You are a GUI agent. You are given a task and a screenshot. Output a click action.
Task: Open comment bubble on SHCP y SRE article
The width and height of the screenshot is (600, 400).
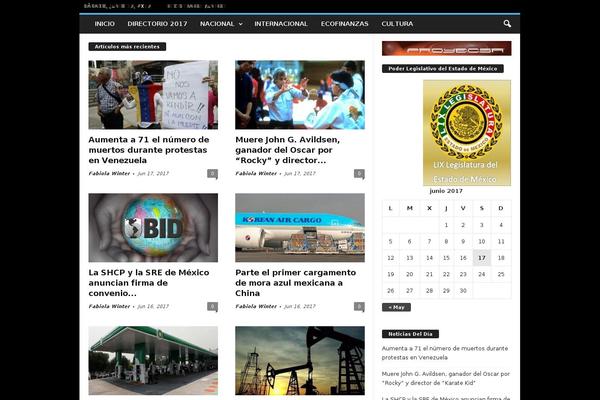click(x=212, y=307)
